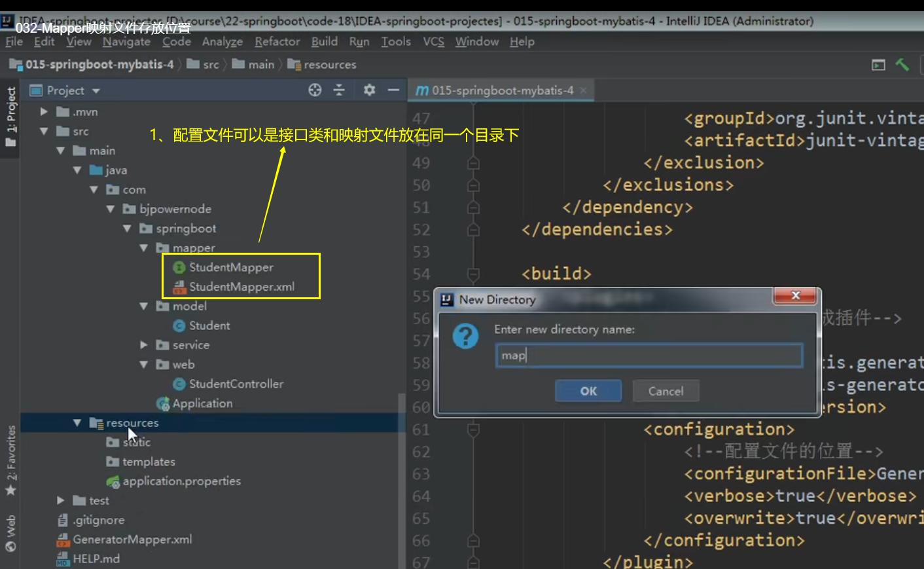This screenshot has width=924, height=569.
Task: Click the locate/scroll-from-source target icon
Action: coord(315,90)
